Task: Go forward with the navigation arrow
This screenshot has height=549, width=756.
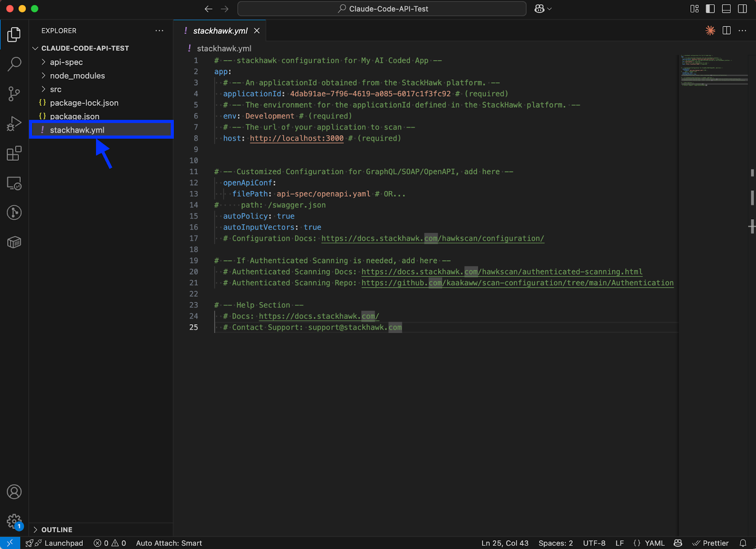Action: tap(225, 9)
